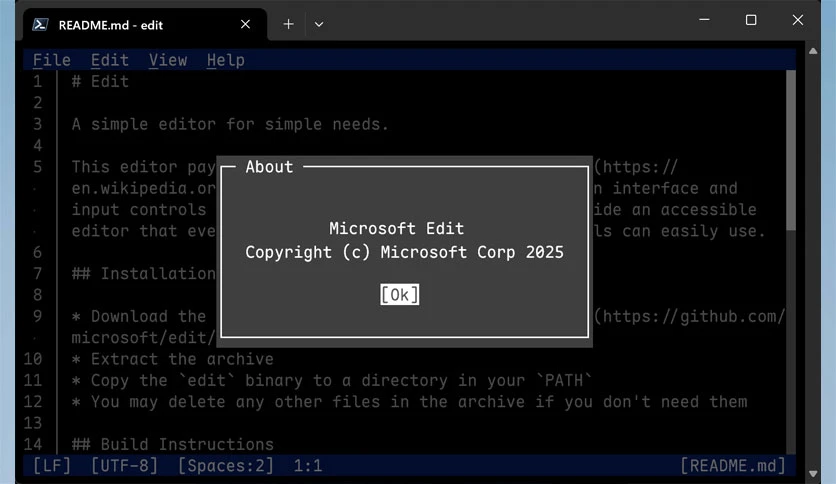The width and height of the screenshot is (836, 484).
Task: Click the README.md filename in the status bar
Action: (x=733, y=466)
